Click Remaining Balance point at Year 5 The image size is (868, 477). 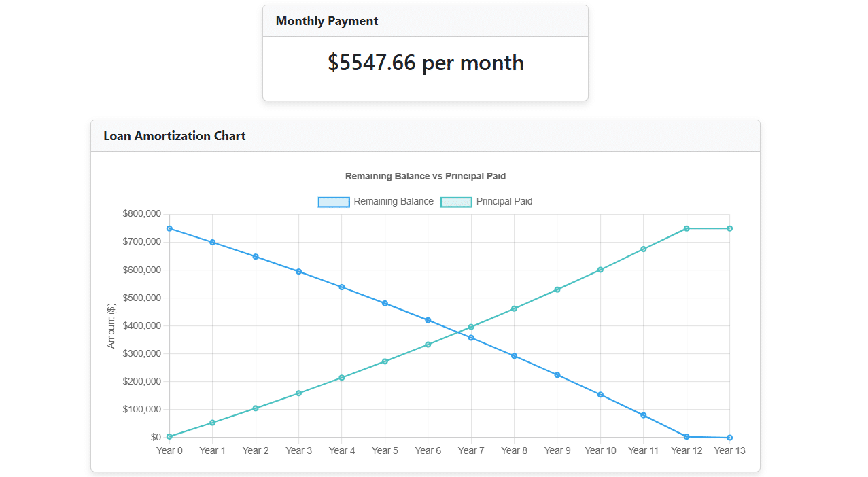coord(385,303)
